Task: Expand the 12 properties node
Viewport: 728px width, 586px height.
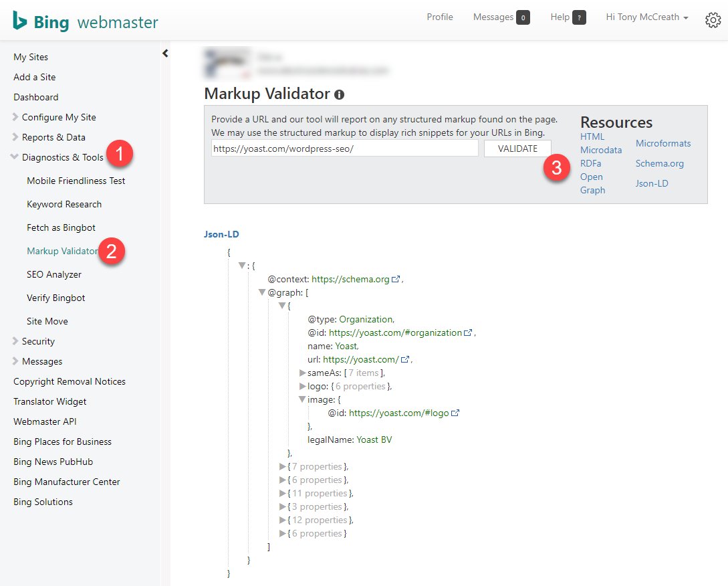Action: (282, 520)
